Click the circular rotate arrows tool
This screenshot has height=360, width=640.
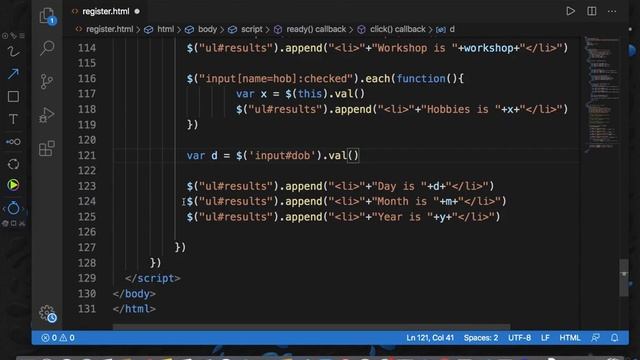tap(13, 164)
